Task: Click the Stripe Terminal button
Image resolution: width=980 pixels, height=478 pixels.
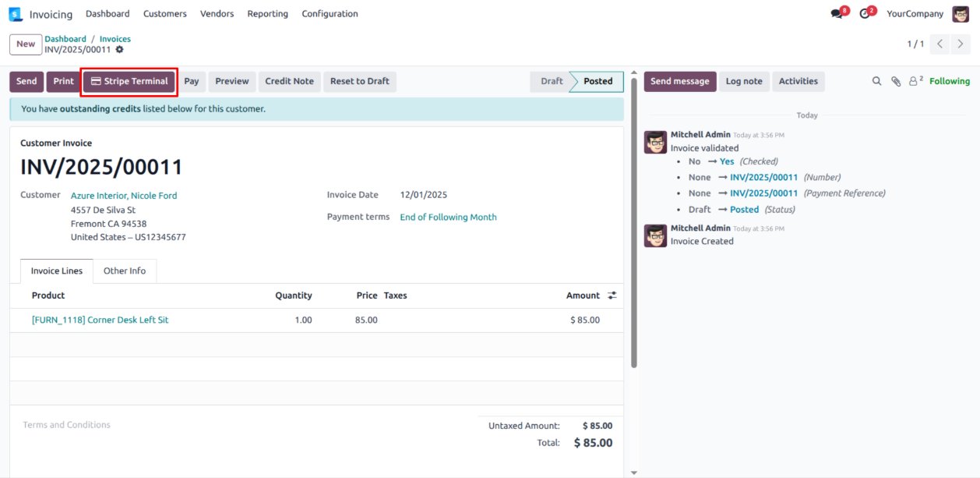Action: 129,81
